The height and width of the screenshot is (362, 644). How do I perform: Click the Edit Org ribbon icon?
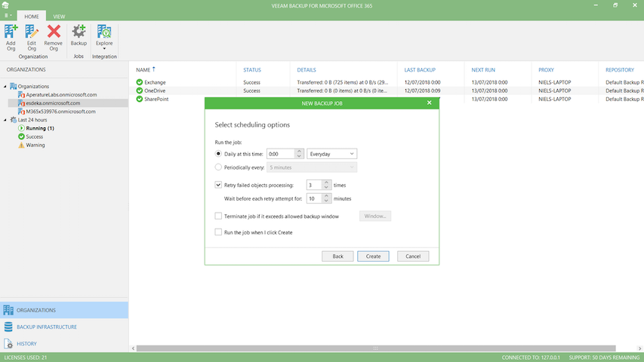32,32
